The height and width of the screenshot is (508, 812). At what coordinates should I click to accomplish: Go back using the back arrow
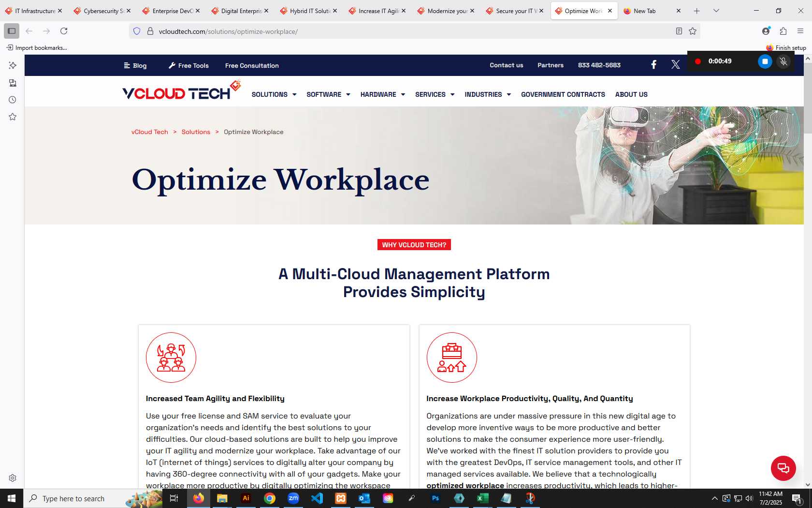[x=29, y=31]
